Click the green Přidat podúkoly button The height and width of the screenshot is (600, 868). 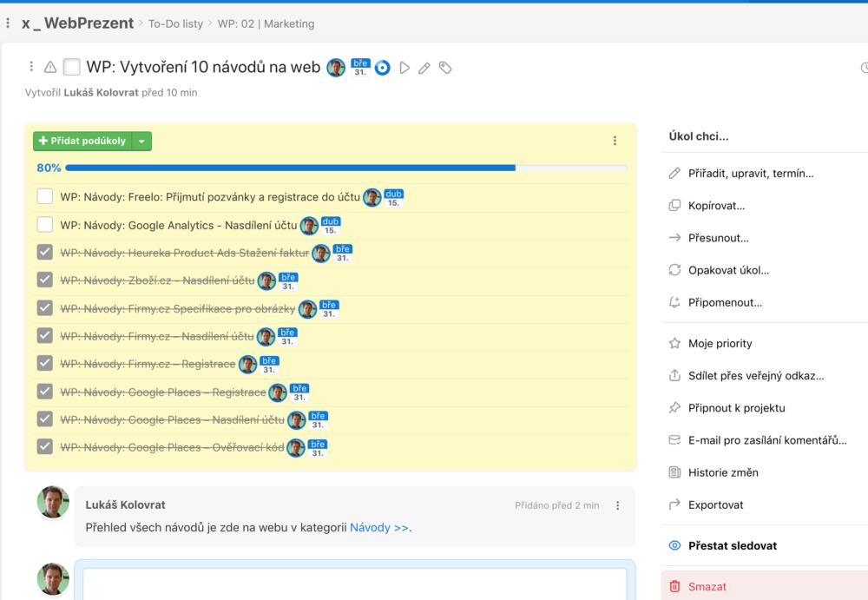[82, 142]
